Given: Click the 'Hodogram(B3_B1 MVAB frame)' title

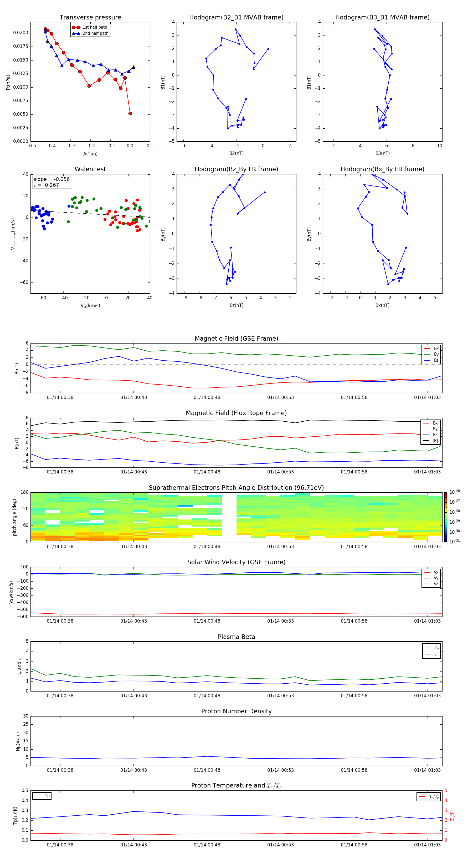Looking at the screenshot, I should [x=382, y=18].
